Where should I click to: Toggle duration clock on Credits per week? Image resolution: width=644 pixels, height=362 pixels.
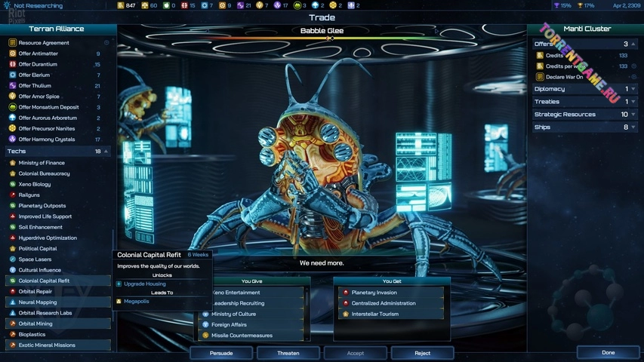click(633, 66)
